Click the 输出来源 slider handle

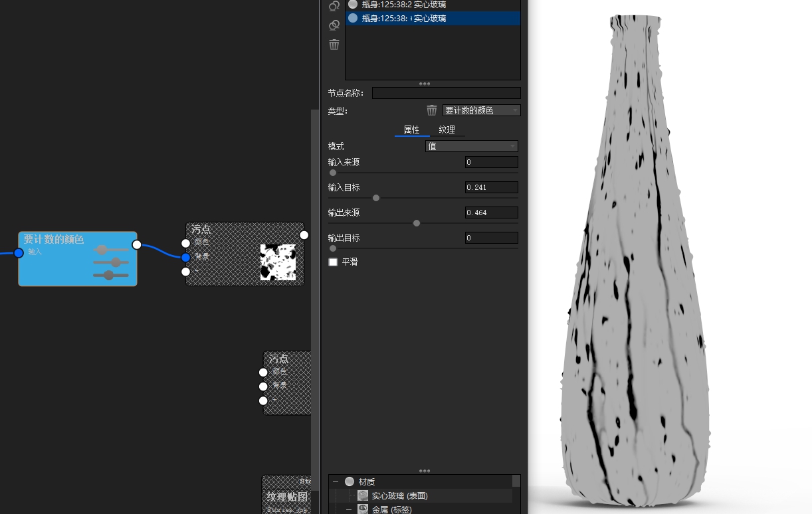(417, 223)
